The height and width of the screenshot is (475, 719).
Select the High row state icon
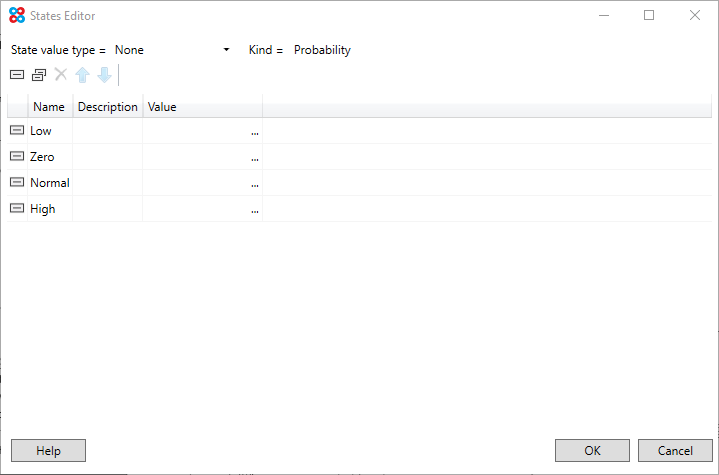tap(17, 209)
